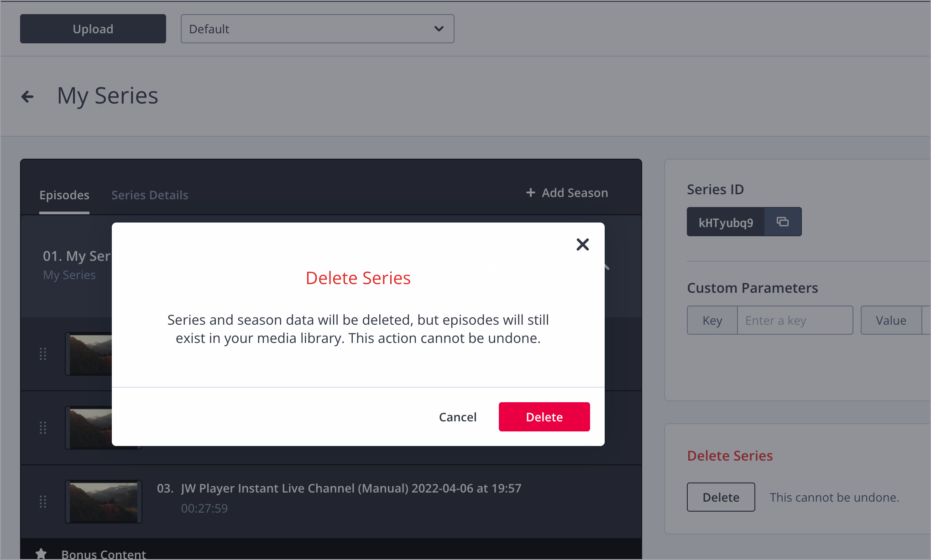Click the outlined Delete button in sidebar
The image size is (931, 560).
tap(721, 497)
